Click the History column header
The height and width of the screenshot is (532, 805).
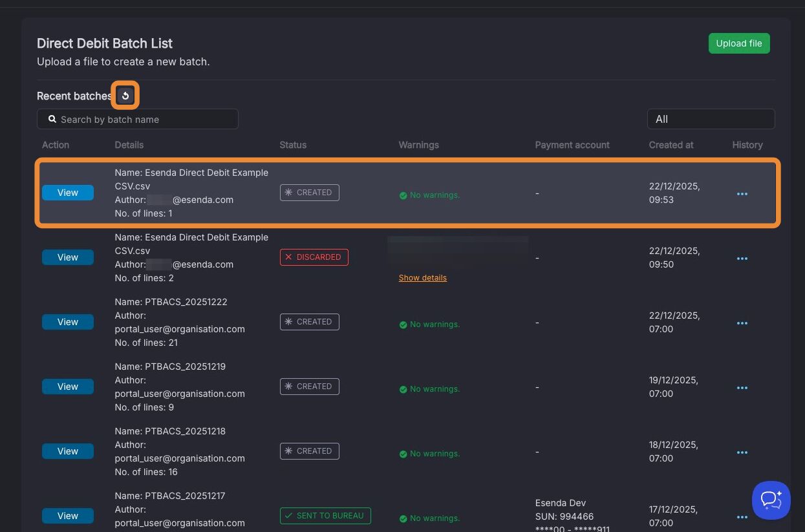pyautogui.click(x=747, y=145)
